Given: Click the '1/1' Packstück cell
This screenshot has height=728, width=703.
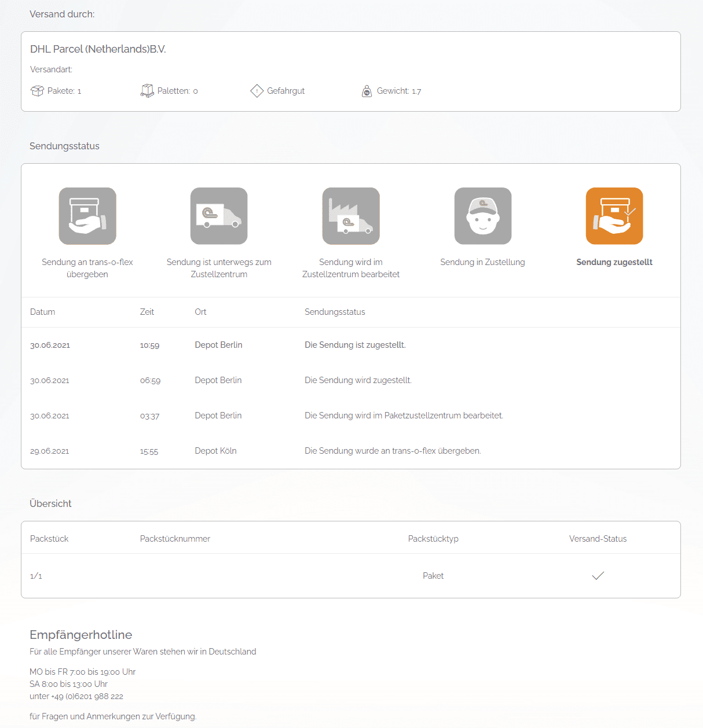Looking at the screenshot, I should point(36,576).
